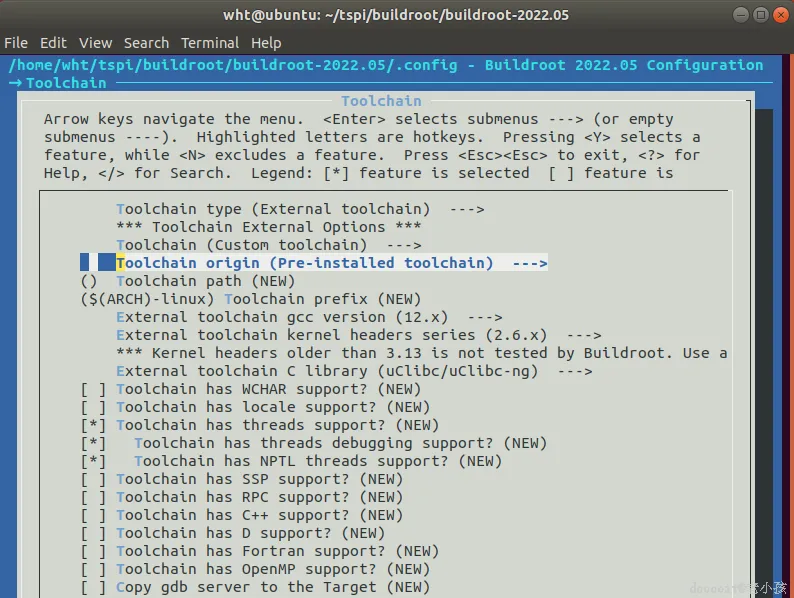
Task: Open Toolchain (Custom toolchain) submenu
Action: tap(269, 245)
